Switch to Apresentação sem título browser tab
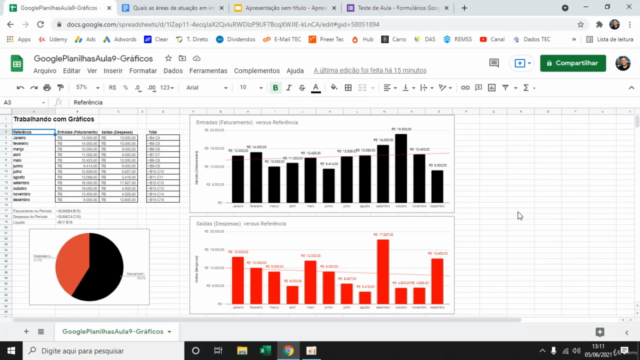 (x=285, y=8)
